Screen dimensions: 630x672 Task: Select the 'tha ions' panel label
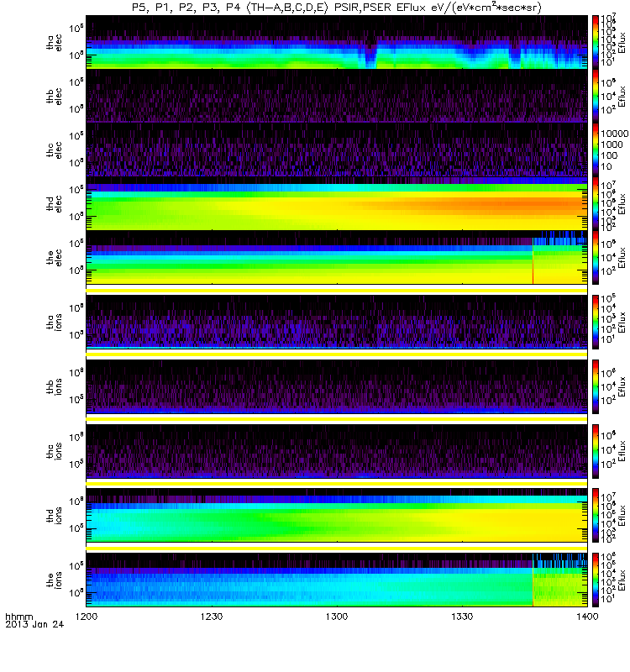pos(54,322)
